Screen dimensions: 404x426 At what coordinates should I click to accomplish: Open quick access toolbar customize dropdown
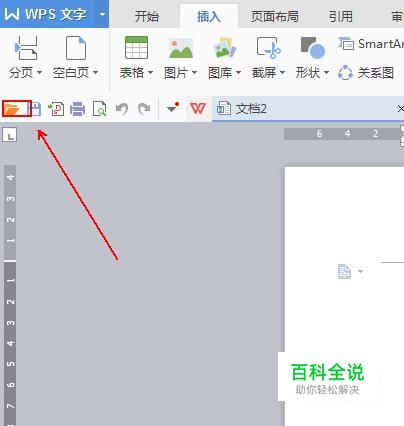point(173,108)
